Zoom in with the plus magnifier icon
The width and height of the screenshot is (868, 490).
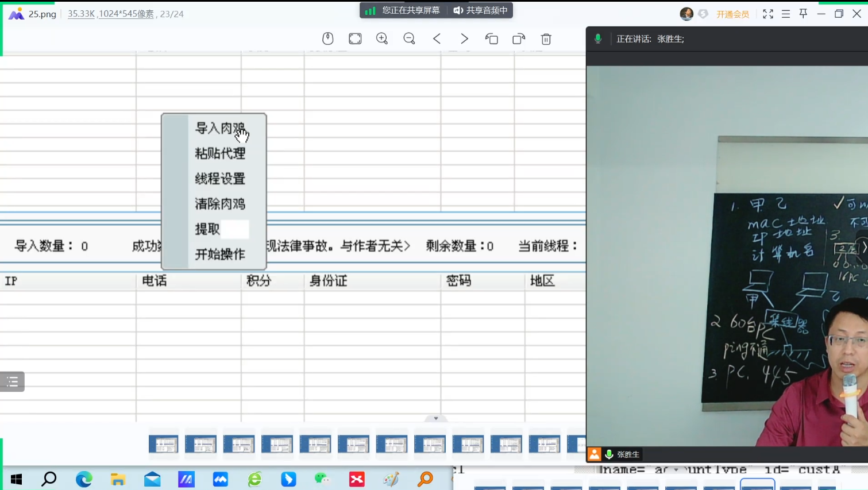(x=382, y=38)
